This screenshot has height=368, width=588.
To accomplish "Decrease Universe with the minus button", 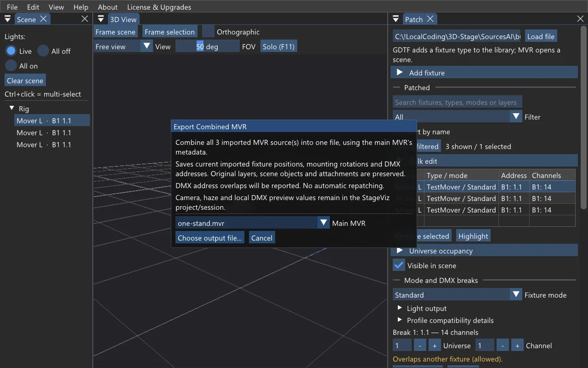I will tap(420, 345).
